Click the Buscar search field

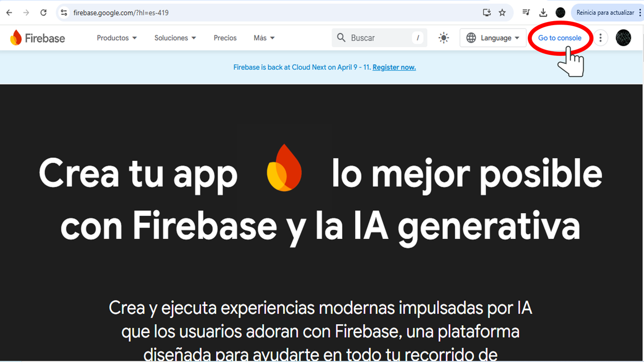point(379,38)
